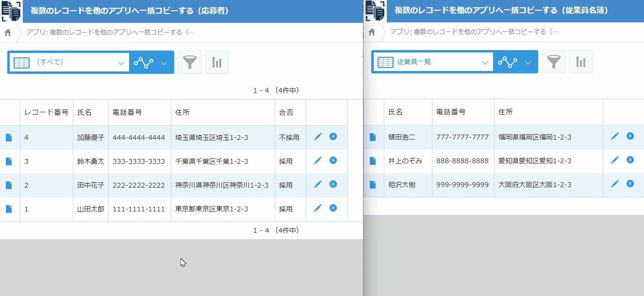Click home icon in left applicant app breadcrumb
This screenshot has width=644, height=296.
point(7,33)
